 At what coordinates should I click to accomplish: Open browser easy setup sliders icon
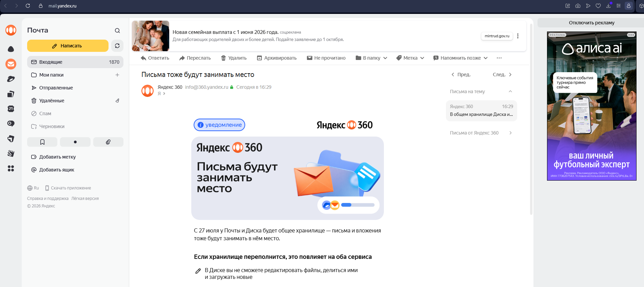click(619, 6)
